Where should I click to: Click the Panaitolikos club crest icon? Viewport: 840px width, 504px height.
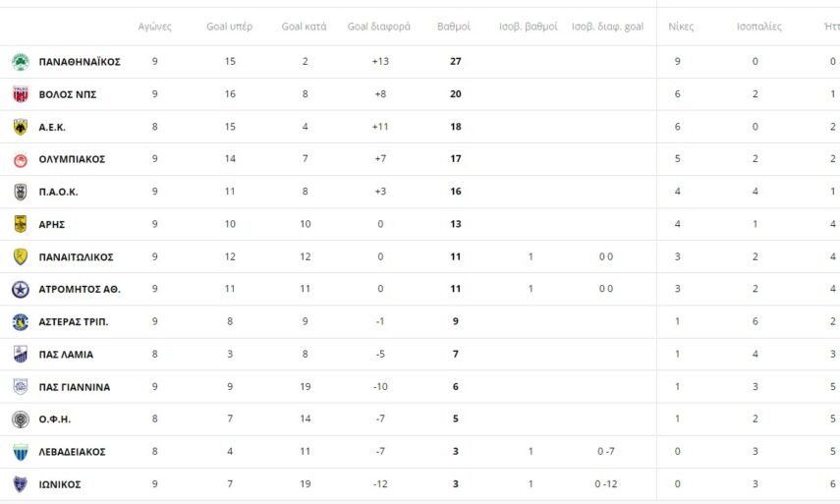point(20,256)
